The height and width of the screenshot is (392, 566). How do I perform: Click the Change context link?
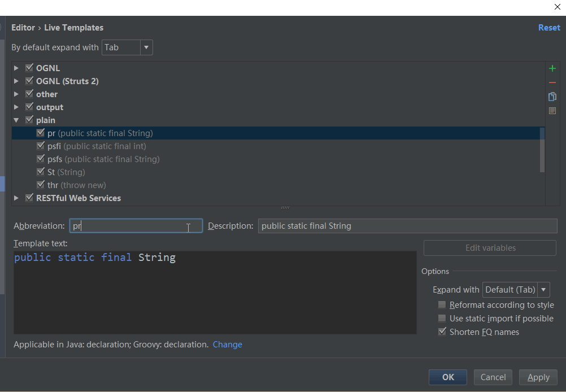(228, 345)
